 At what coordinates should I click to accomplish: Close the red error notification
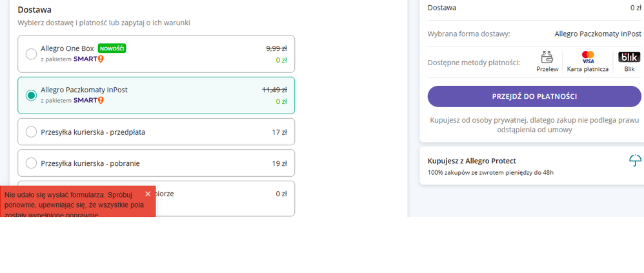pos(148,194)
